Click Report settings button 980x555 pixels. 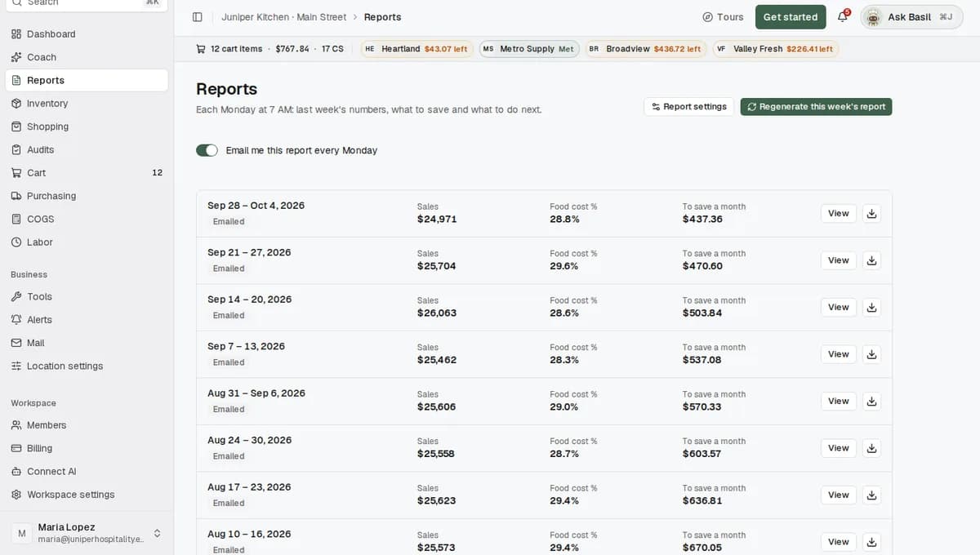point(688,107)
